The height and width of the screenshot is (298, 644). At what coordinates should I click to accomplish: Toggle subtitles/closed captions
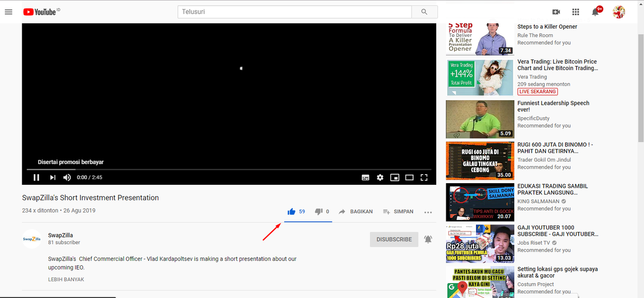tap(366, 177)
